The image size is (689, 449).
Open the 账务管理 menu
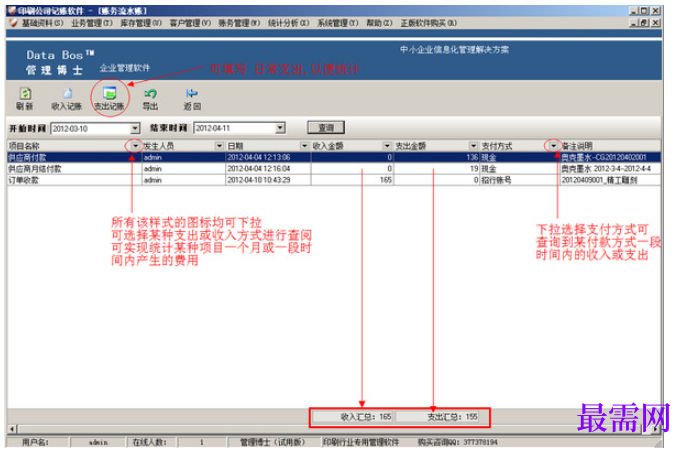239,23
